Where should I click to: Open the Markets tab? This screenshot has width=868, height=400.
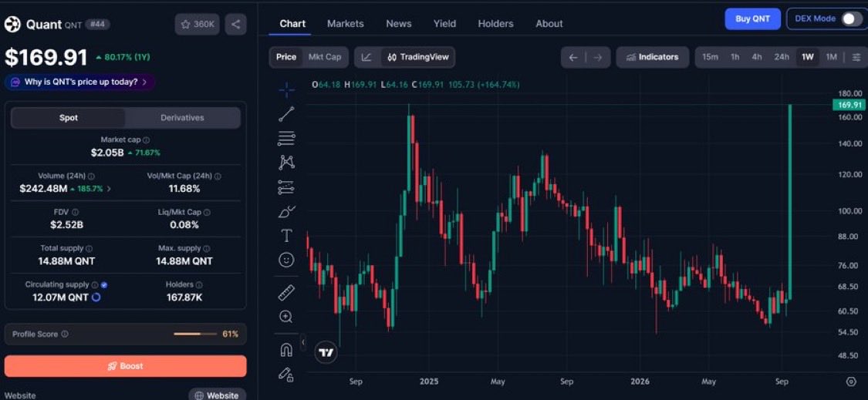tap(346, 24)
